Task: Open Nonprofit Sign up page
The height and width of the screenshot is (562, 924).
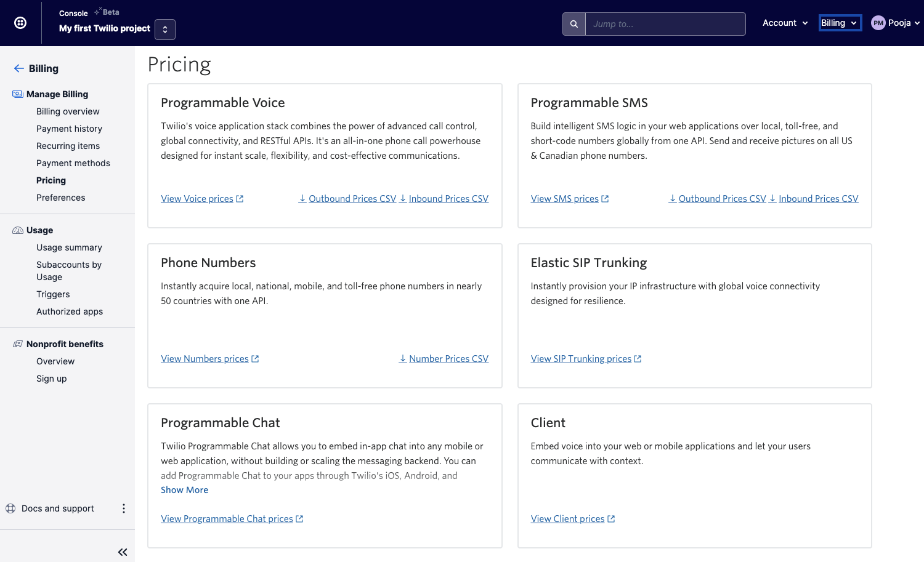Action: click(x=52, y=379)
